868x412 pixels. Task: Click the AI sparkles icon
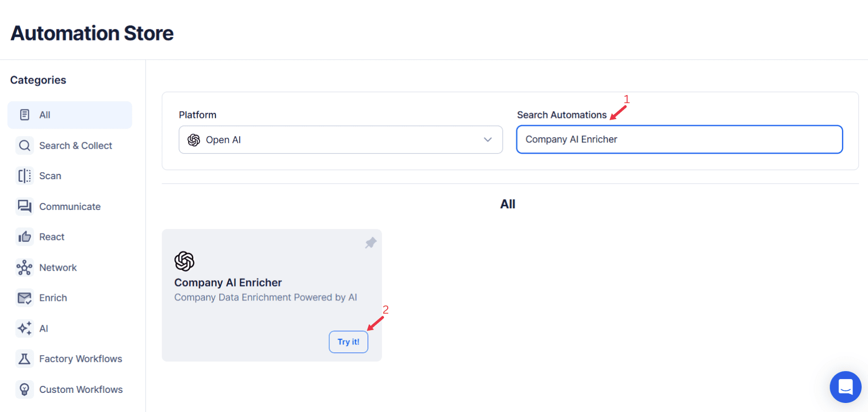tap(24, 329)
